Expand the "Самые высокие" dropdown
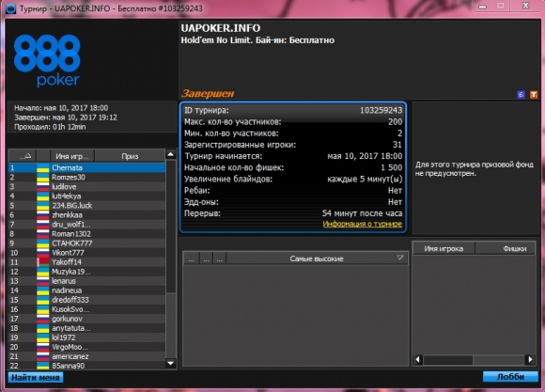Image resolution: width=545 pixels, height=392 pixels. click(399, 259)
